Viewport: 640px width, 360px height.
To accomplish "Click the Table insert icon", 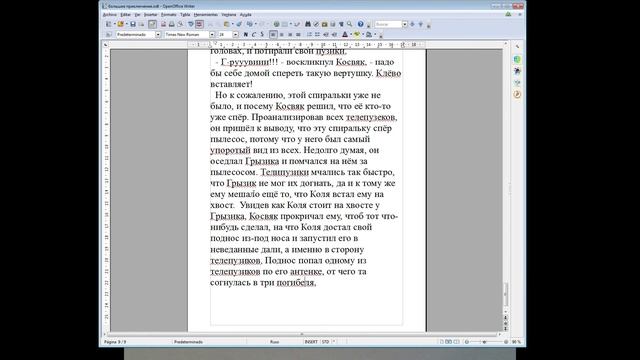I will point(284,24).
